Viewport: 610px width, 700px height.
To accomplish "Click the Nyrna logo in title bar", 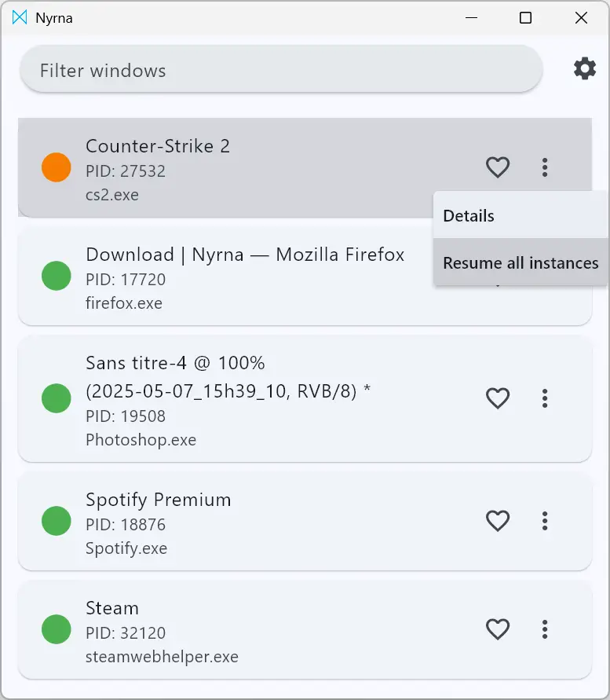I will 20,17.
